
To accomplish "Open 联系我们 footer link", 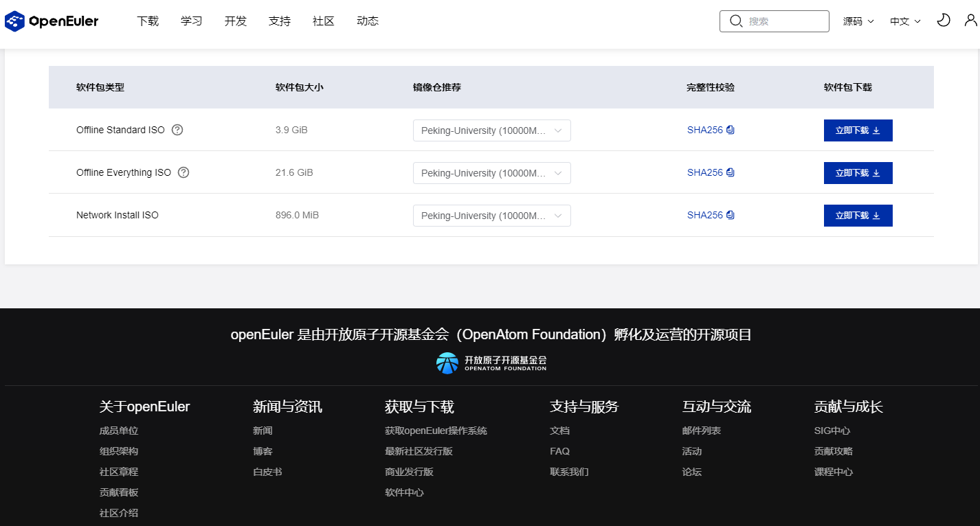I will (570, 472).
